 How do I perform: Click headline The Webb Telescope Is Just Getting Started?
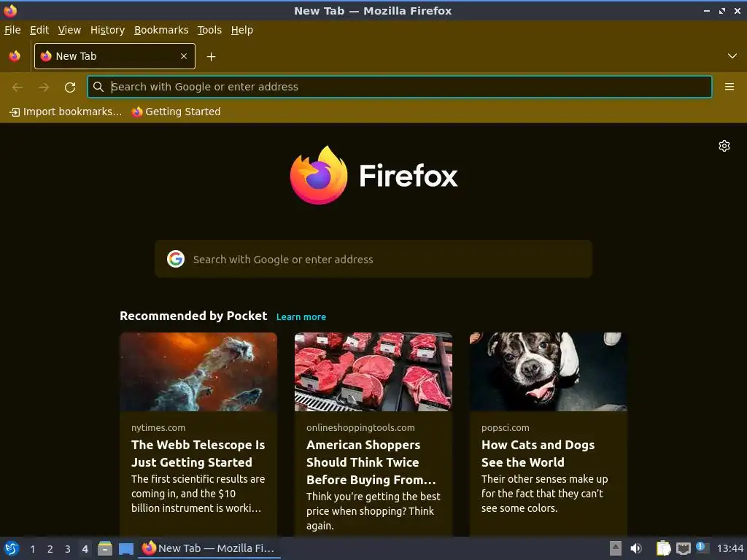(x=198, y=454)
